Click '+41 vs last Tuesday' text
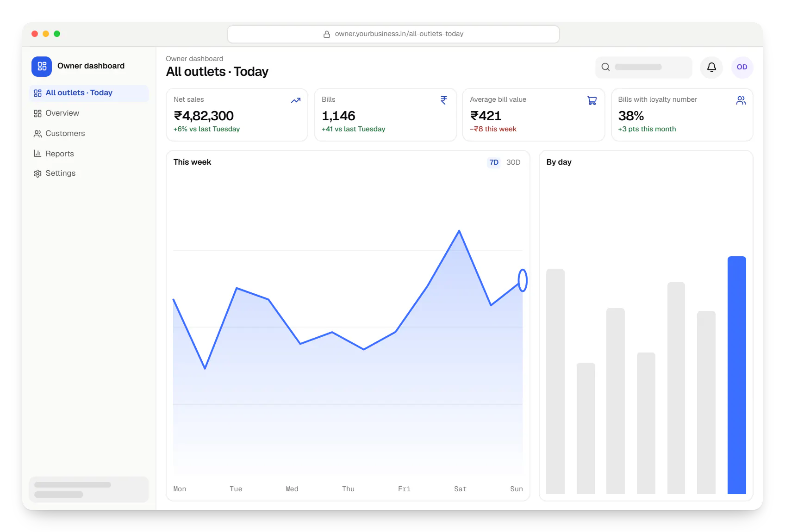785x532 pixels. click(353, 129)
